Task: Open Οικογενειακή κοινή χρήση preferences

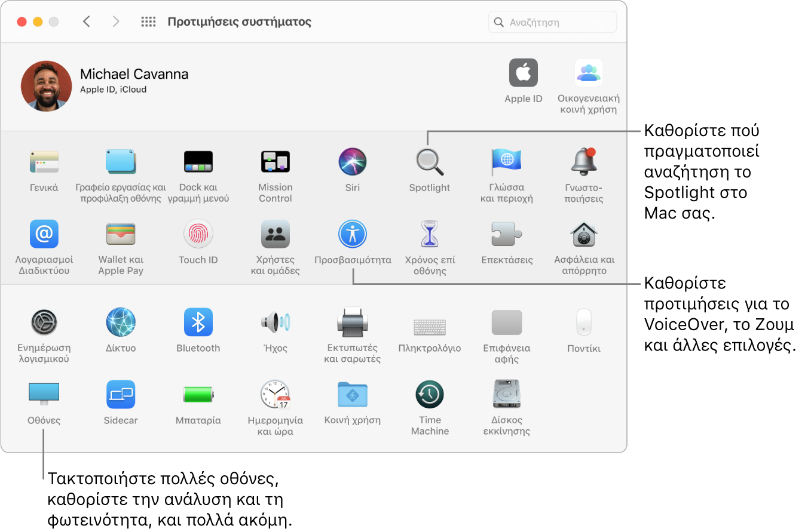Action: [x=589, y=73]
